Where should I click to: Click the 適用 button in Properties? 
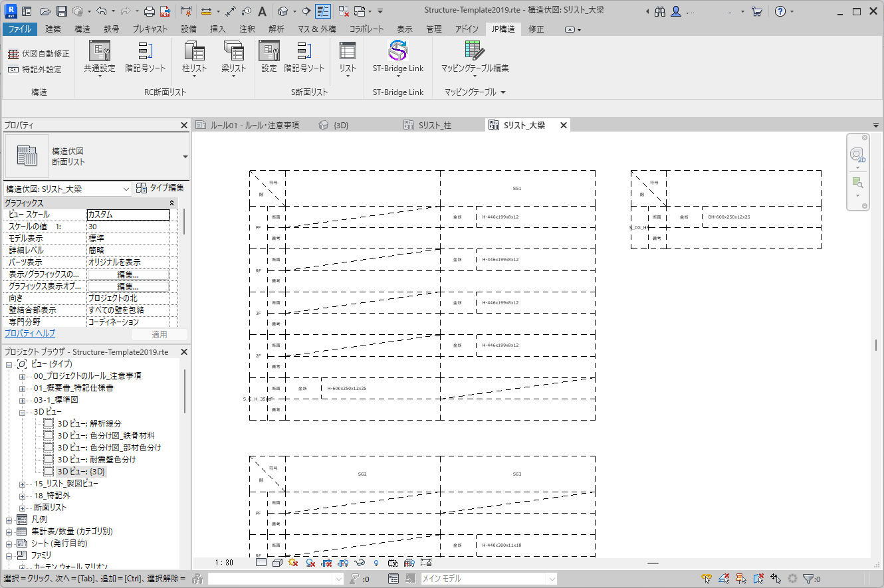tap(159, 334)
